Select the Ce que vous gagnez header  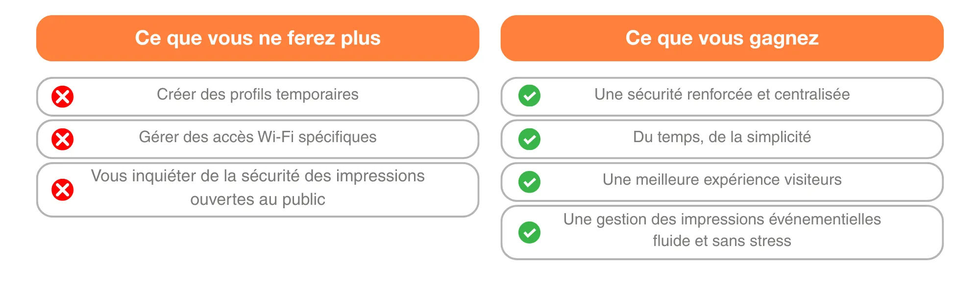(x=722, y=38)
